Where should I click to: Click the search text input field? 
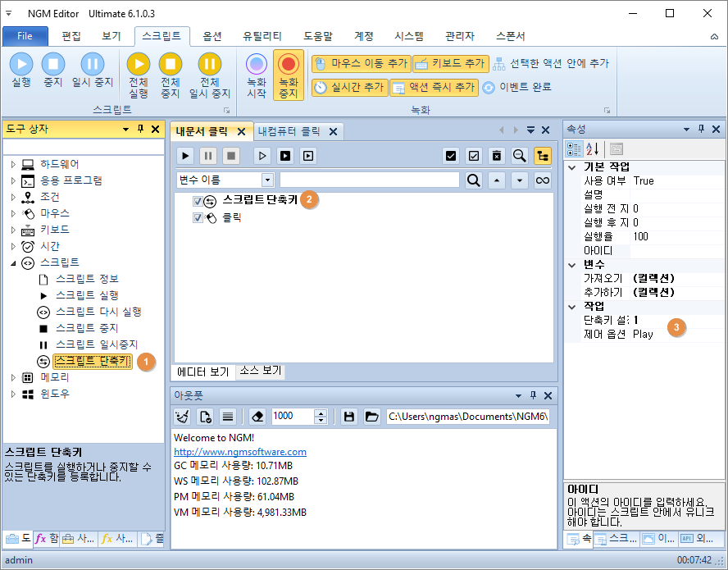pos(370,180)
